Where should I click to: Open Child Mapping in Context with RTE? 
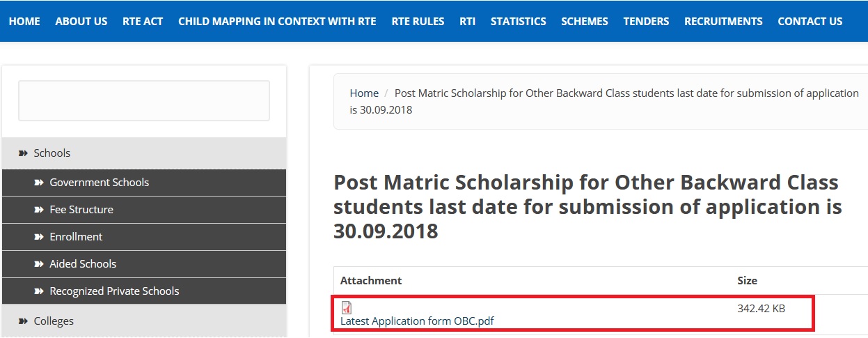tap(277, 22)
